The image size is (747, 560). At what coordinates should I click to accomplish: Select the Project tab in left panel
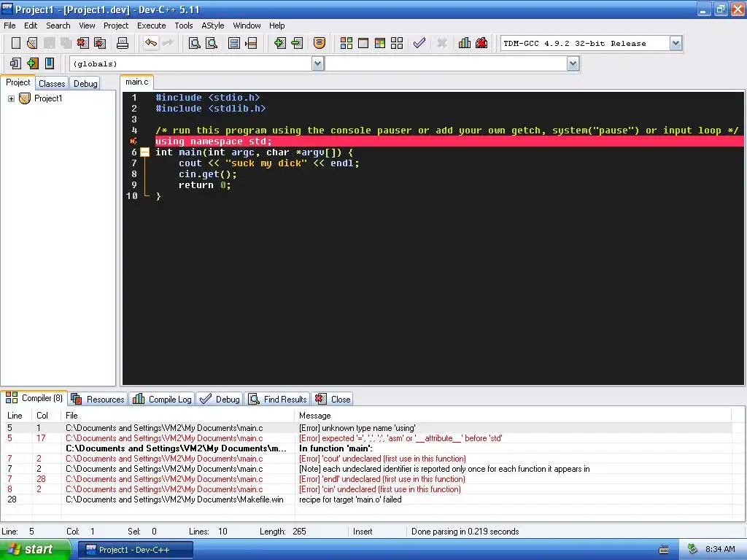tap(18, 83)
